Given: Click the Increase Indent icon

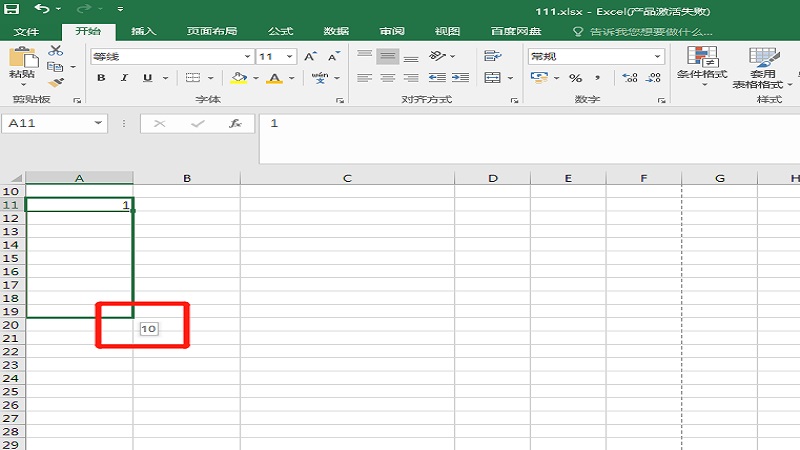Looking at the screenshot, I should (x=462, y=78).
